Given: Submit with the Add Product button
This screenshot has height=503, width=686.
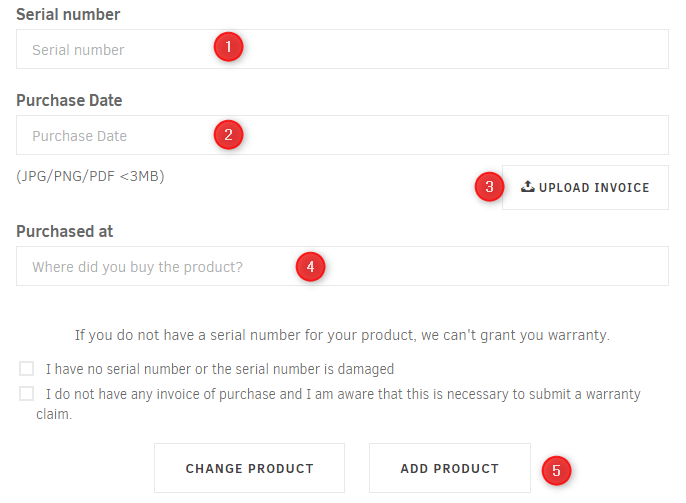Looking at the screenshot, I should click(x=450, y=468).
